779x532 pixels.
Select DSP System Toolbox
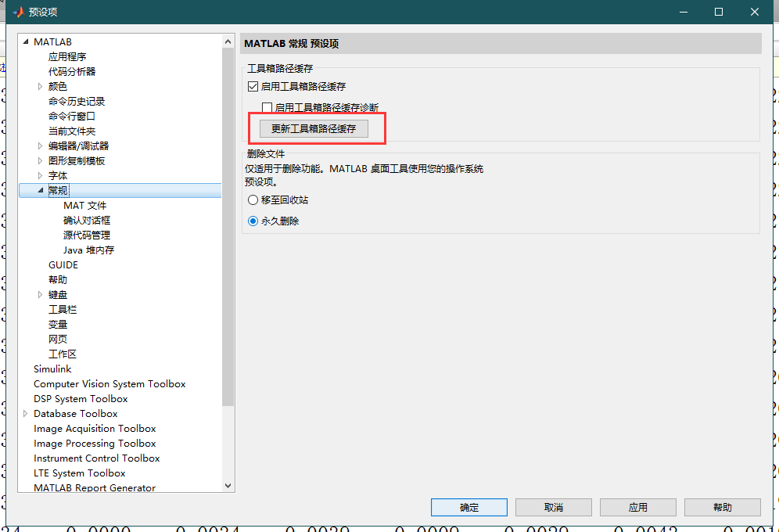pos(81,399)
